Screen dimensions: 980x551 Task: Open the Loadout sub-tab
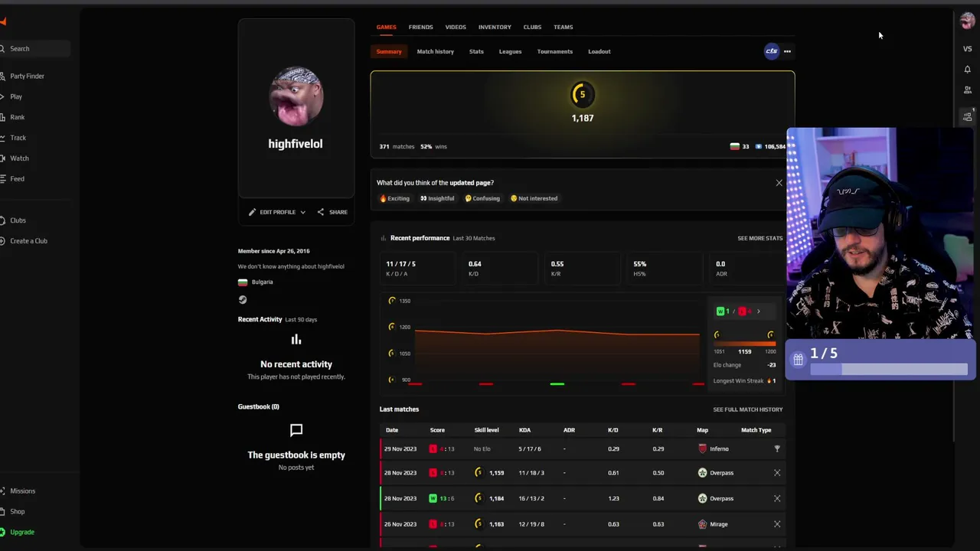pyautogui.click(x=599, y=52)
